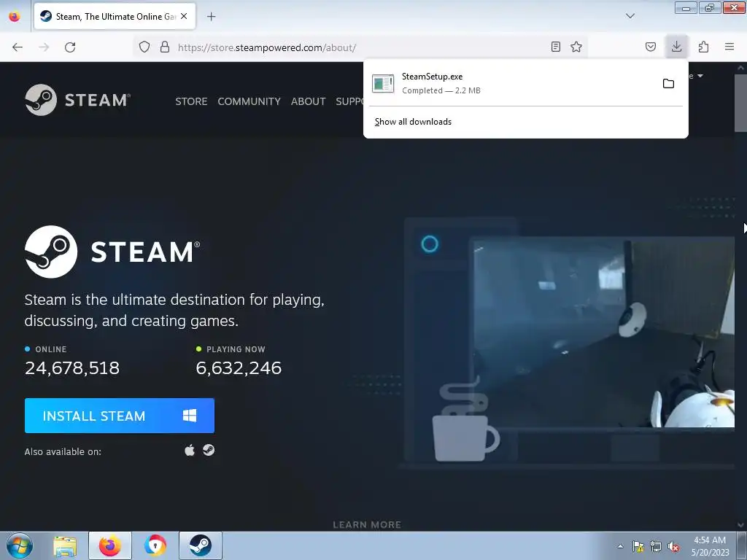The height and width of the screenshot is (560, 747).
Task: Click the Portal video preview
Action: (x=604, y=332)
